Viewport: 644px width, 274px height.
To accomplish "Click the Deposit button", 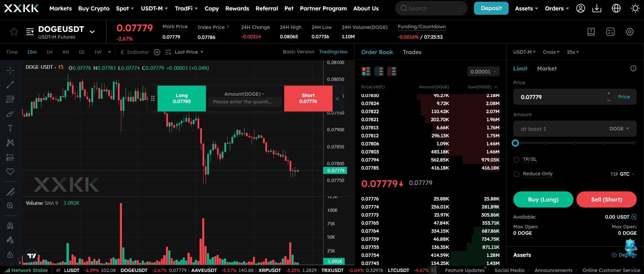I will [491, 8].
